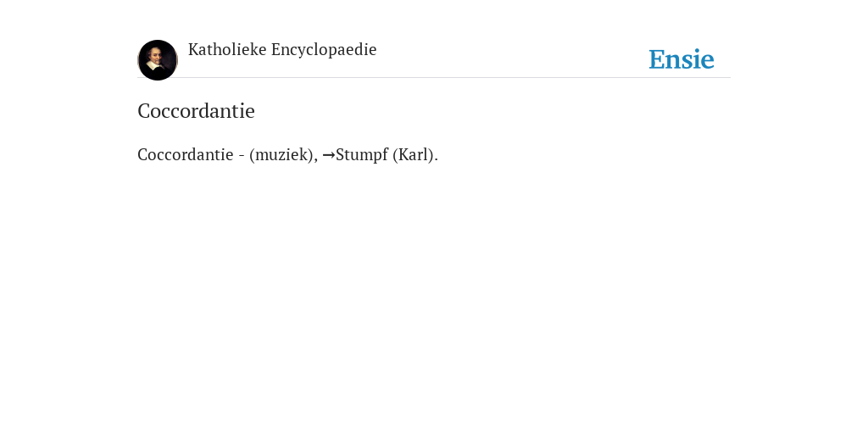Follow the Stumpf (Karl) reference
This screenshot has width=868, height=434.
click(387, 154)
